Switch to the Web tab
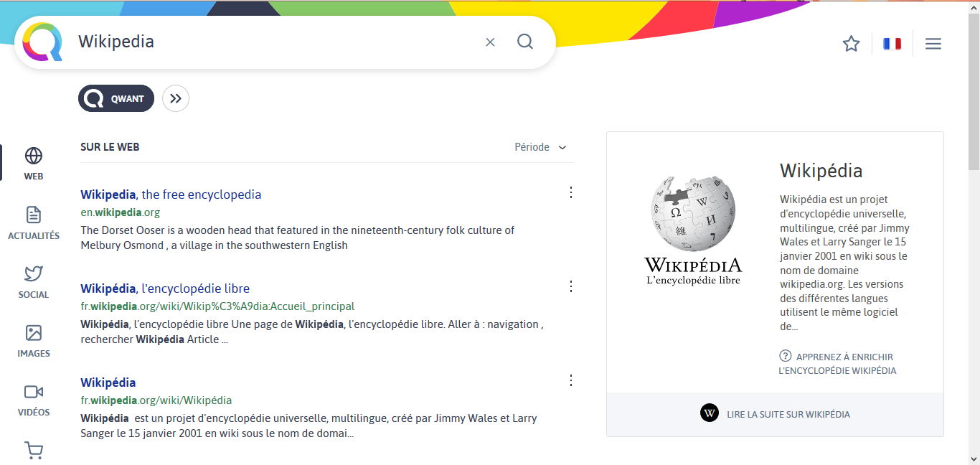The image size is (980, 465). coord(34,164)
